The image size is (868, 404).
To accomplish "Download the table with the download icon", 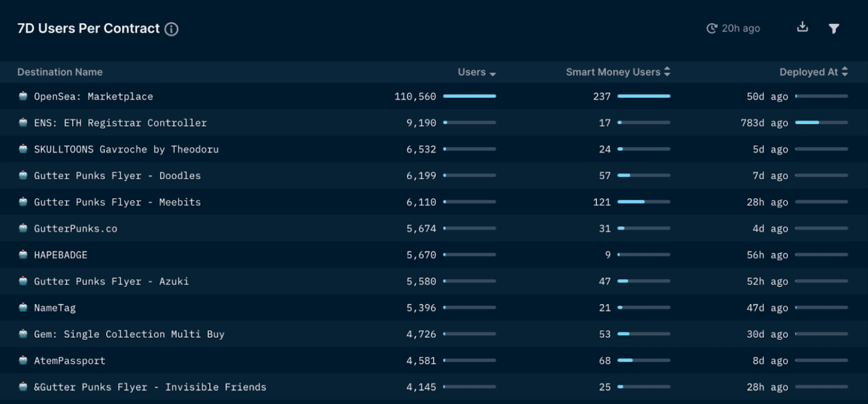I will [x=803, y=27].
